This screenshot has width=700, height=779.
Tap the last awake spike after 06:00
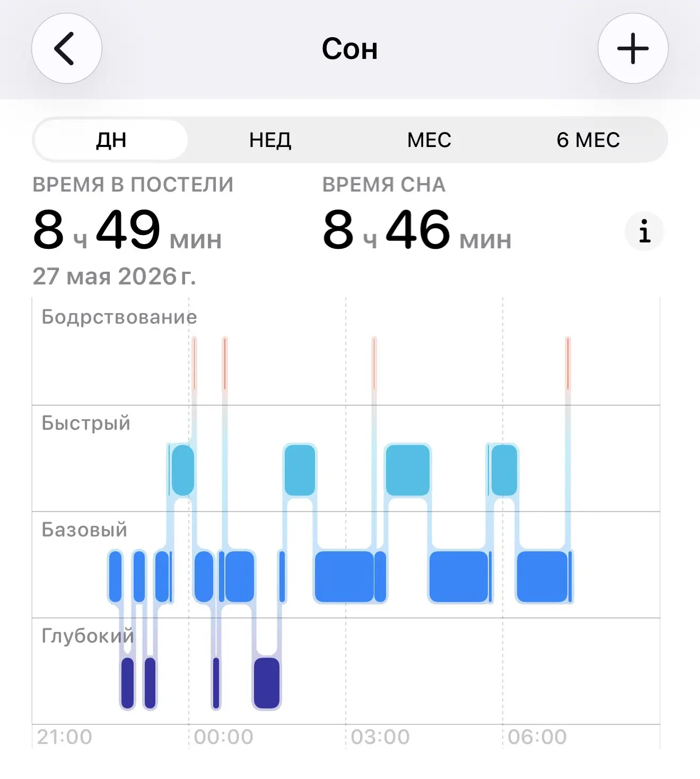568,364
